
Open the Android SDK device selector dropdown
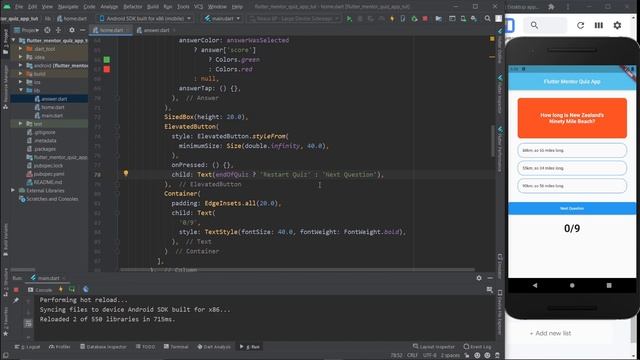(145, 19)
